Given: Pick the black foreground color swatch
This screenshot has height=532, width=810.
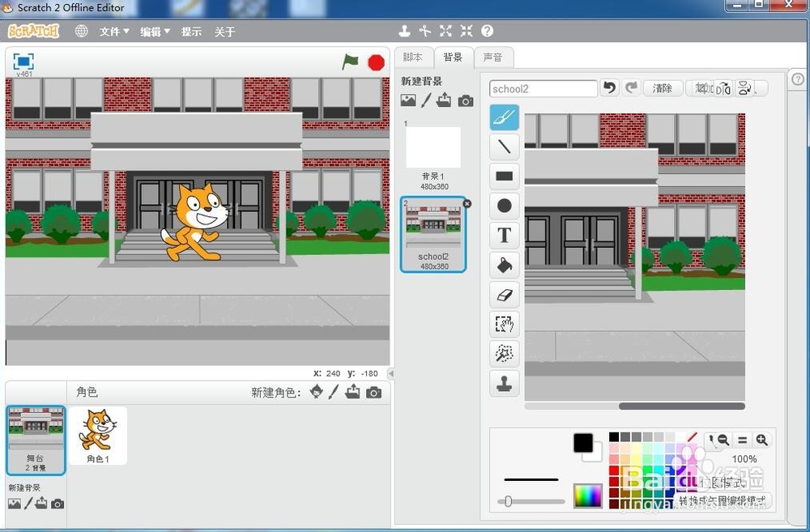Looking at the screenshot, I should click(583, 443).
